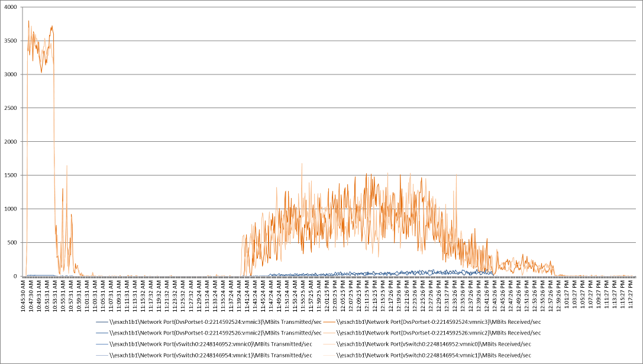Select the vmnic2 MBits Transmitted/sec legend label
The height and width of the screenshot is (364, 643).
(215, 333)
